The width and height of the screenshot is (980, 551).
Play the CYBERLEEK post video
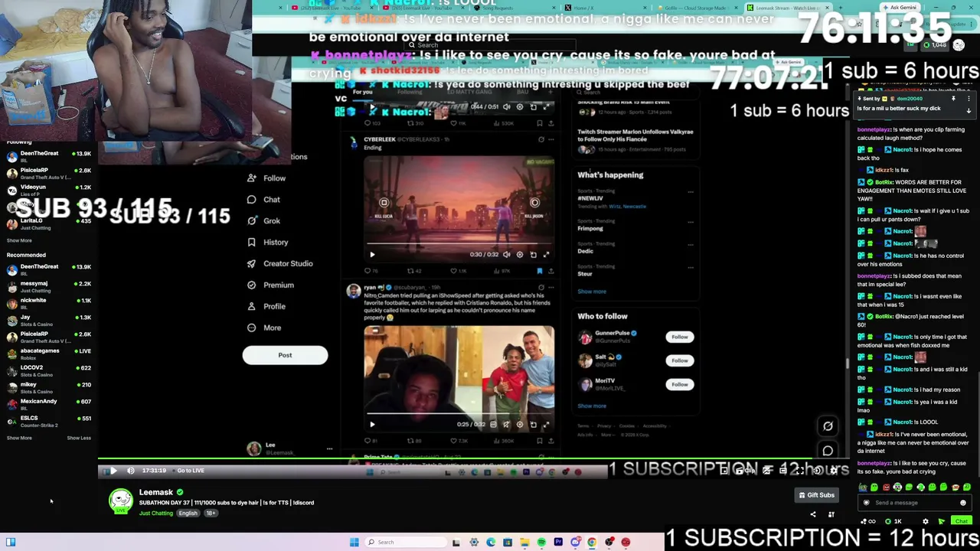pyautogui.click(x=372, y=255)
